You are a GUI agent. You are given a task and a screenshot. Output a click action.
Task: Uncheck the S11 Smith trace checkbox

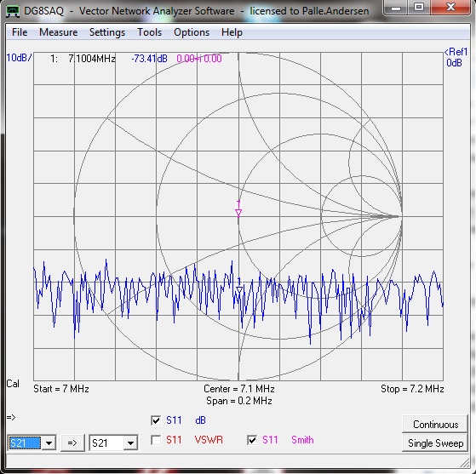[252, 440]
